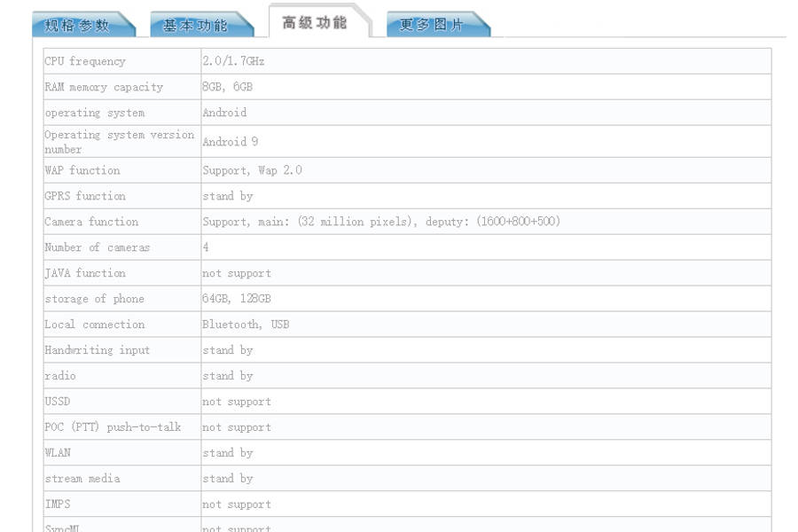The image size is (798, 532).
Task: Open the 基本功能 tab
Action: (x=195, y=26)
